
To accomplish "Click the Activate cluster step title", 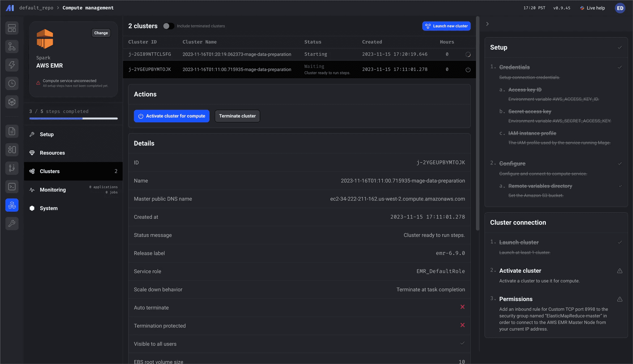I will 520,271.
